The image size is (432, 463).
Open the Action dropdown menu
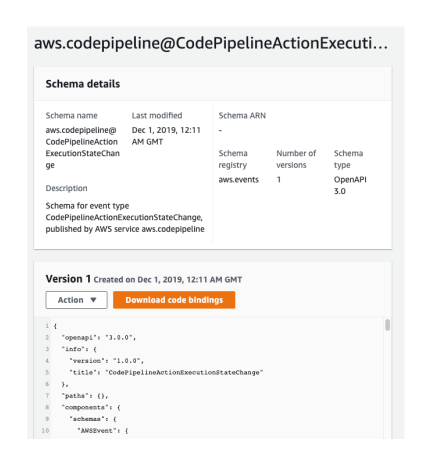(76, 300)
